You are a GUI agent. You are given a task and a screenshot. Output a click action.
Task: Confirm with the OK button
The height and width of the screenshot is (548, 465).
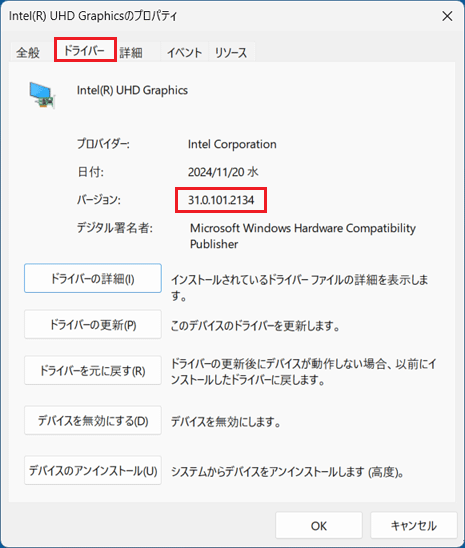coord(319,526)
